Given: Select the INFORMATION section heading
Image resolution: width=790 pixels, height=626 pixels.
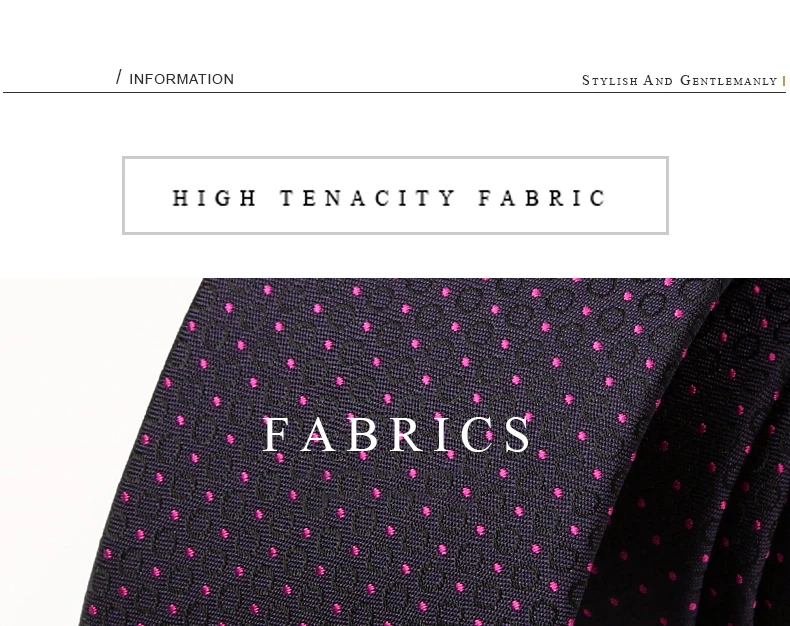Looking at the screenshot, I should 181,79.
